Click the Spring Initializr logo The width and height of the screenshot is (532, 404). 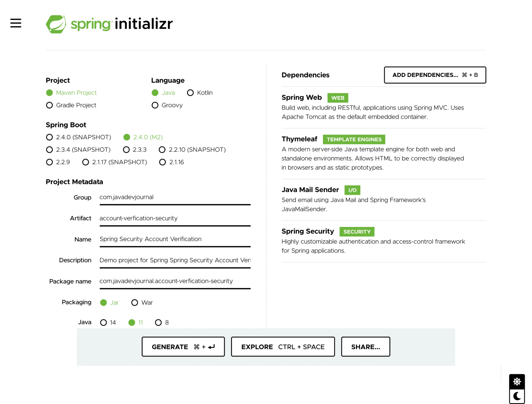pyautogui.click(x=109, y=24)
